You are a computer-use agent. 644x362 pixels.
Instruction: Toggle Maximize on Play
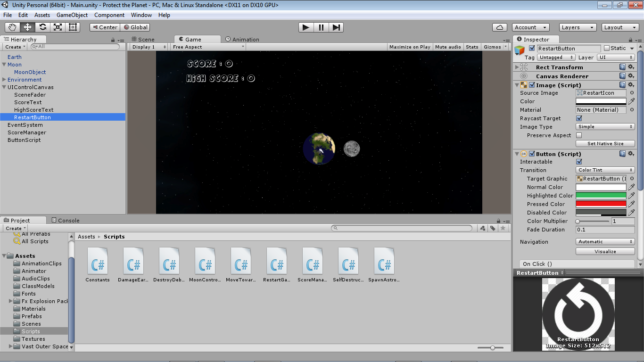410,47
